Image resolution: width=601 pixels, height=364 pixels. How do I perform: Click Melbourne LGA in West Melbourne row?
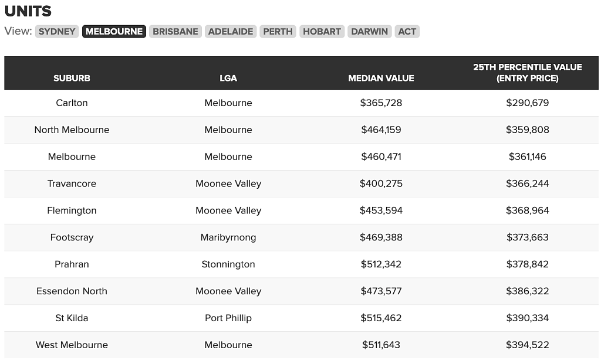tap(228, 345)
